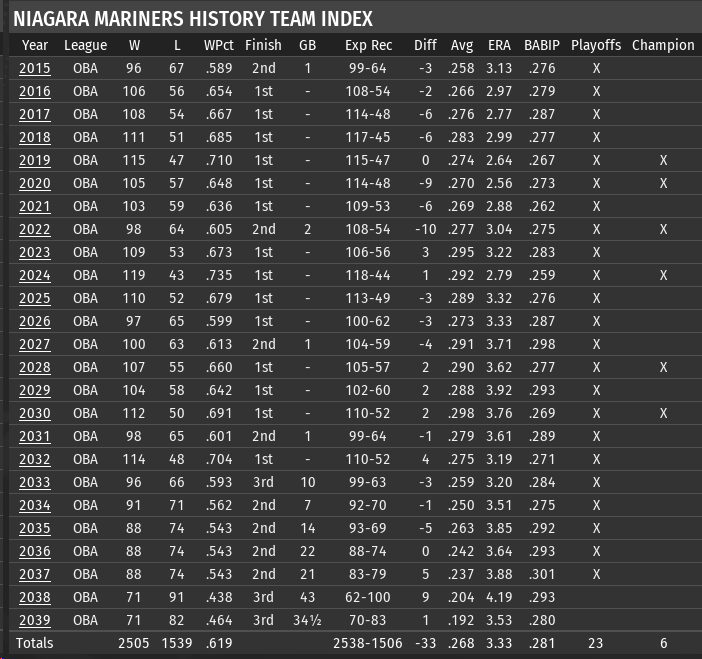702x659 pixels.
Task: Select the 2030 season year
Action: click(x=35, y=413)
